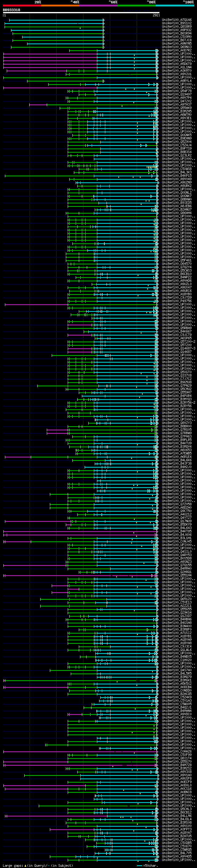Viewport: 197px width, 868px height.
Task: Select the UniRef100_A6SP65 label
Action: click(177, 338)
